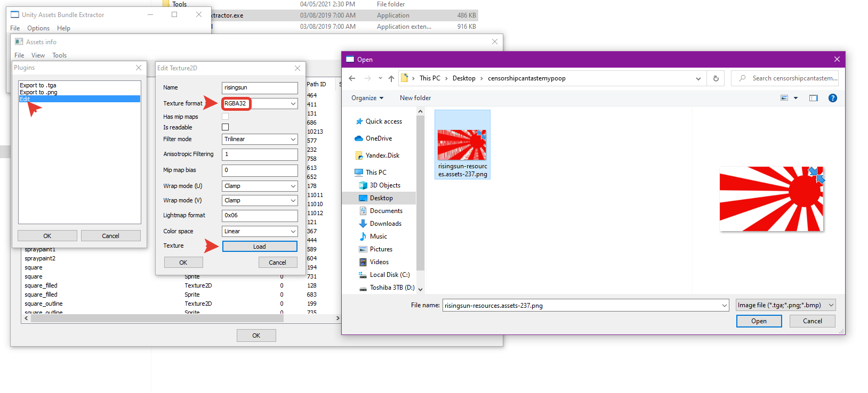The image size is (868, 393).
Task: Click the Change your view icon
Action: pyautogui.click(x=784, y=98)
